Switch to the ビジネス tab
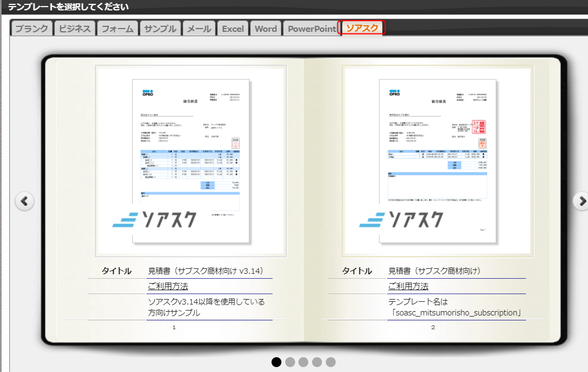Viewport: 588px width, 372px height. tap(75, 29)
